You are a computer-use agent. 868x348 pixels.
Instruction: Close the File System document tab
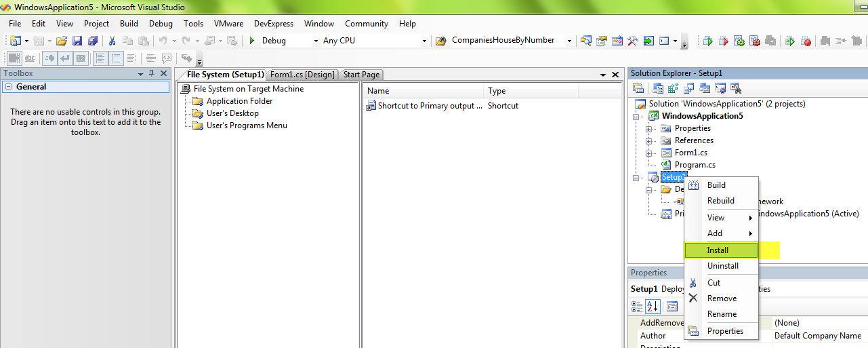pos(615,75)
